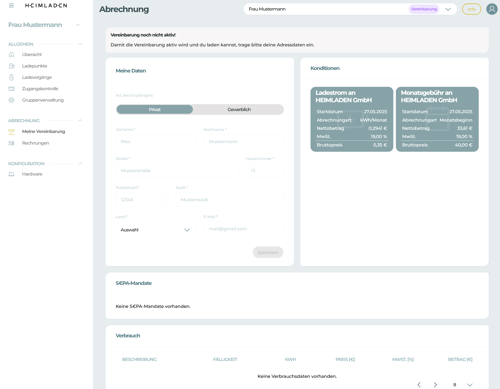Select Privat recipient type
The width and height of the screenshot is (500, 389).
pyautogui.click(x=155, y=109)
